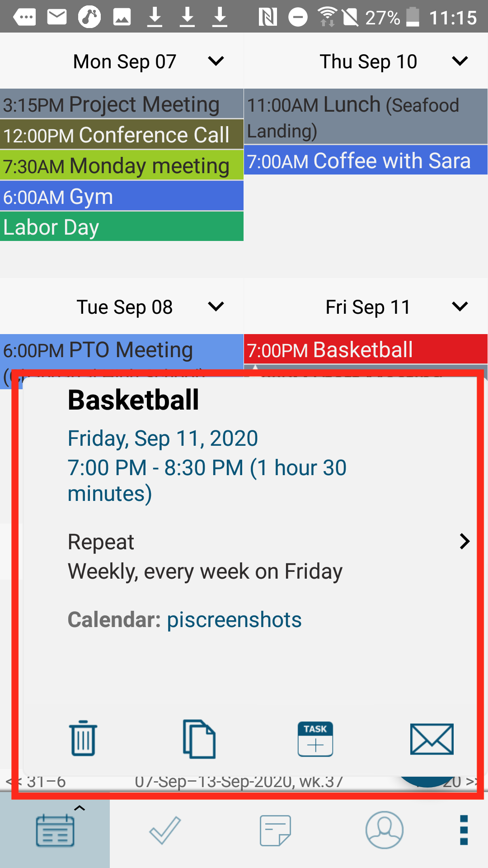This screenshot has height=868, width=488.
Task: Open the piscreenshots calendar link
Action: 234,619
